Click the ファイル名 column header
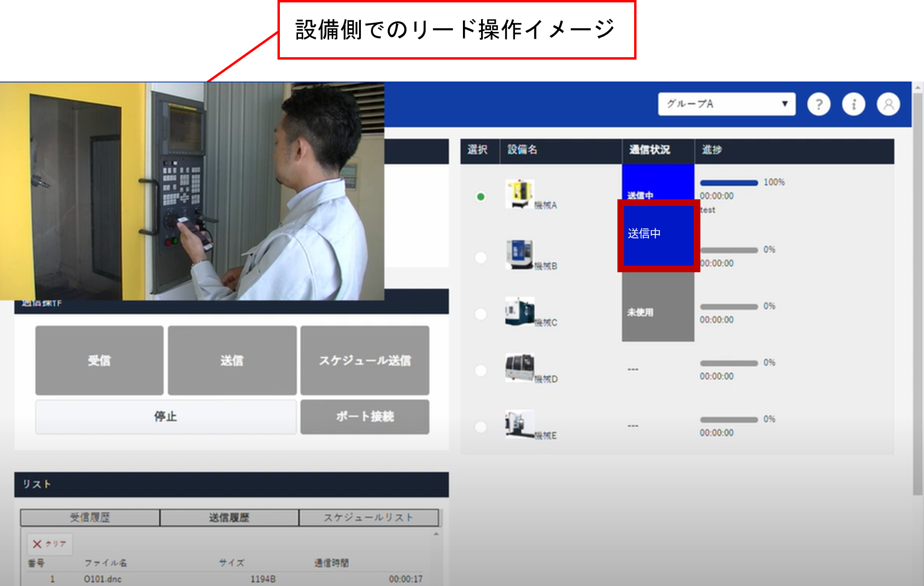The width and height of the screenshot is (924, 586). [x=105, y=563]
